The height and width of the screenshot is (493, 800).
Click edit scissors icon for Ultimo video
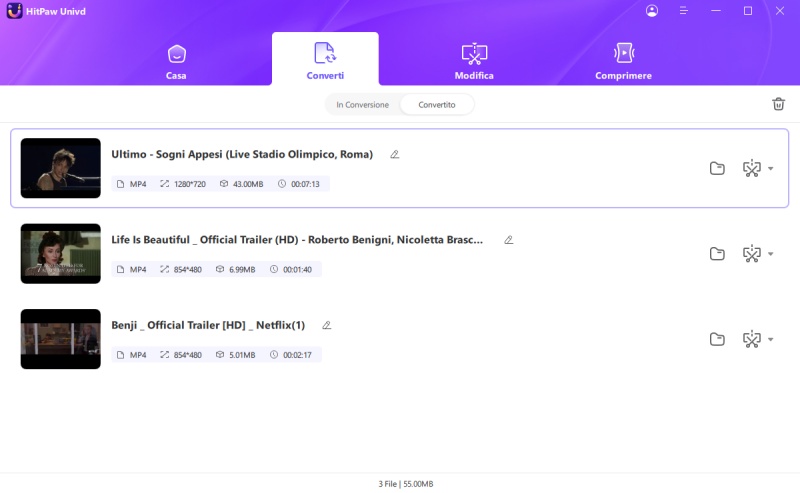click(x=751, y=168)
